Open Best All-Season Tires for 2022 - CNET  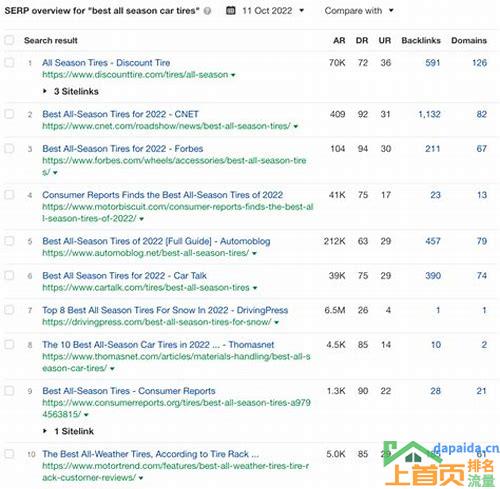click(120, 114)
